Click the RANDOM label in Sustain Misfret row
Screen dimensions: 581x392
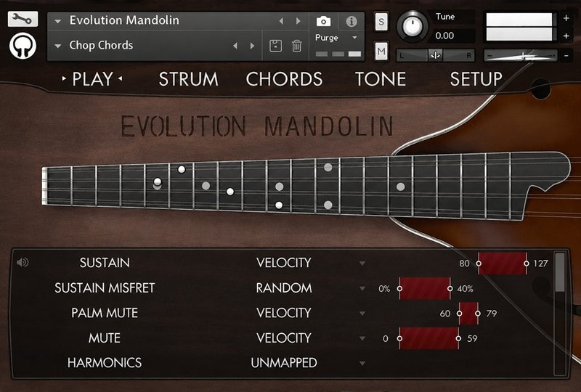tap(284, 288)
